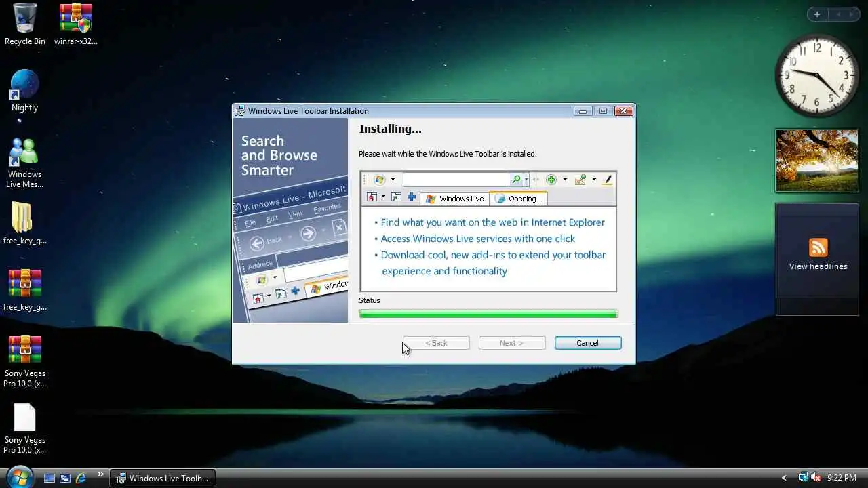868x488 pixels.
Task: Show hidden system tray icons
Action: coord(784,478)
